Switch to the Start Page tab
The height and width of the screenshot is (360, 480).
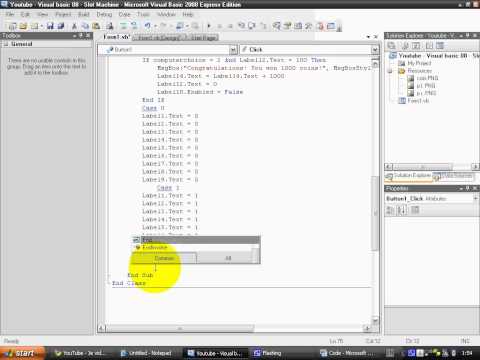coord(203,38)
